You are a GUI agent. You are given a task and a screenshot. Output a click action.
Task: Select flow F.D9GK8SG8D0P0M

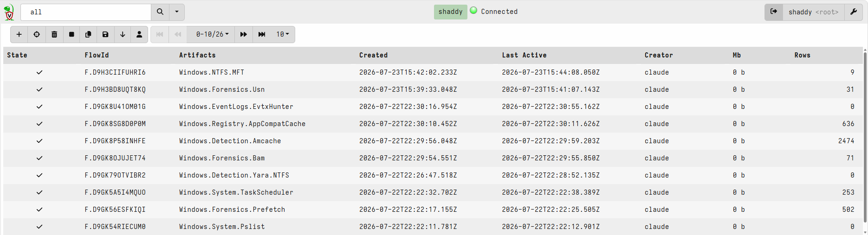point(115,124)
